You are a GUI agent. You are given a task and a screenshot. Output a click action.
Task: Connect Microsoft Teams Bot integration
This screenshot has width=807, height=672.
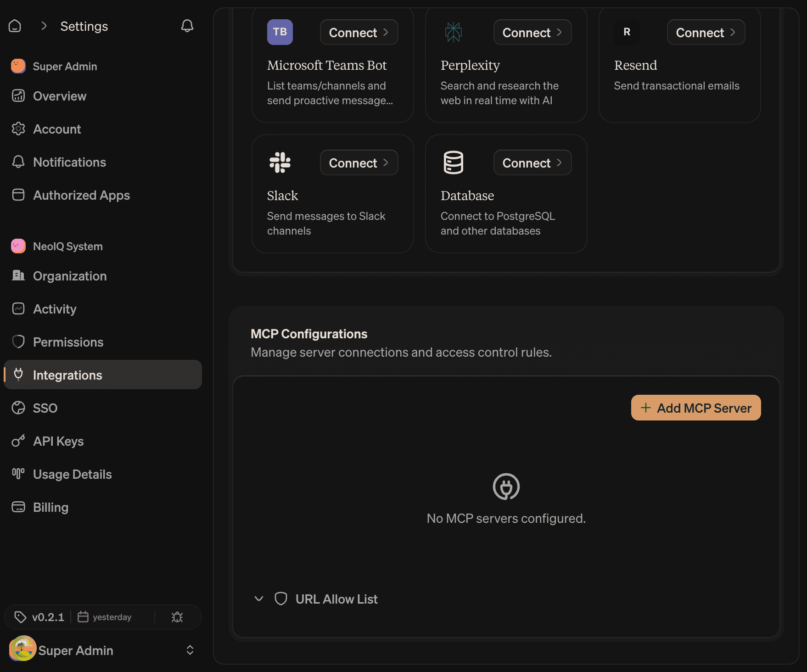[x=359, y=32]
